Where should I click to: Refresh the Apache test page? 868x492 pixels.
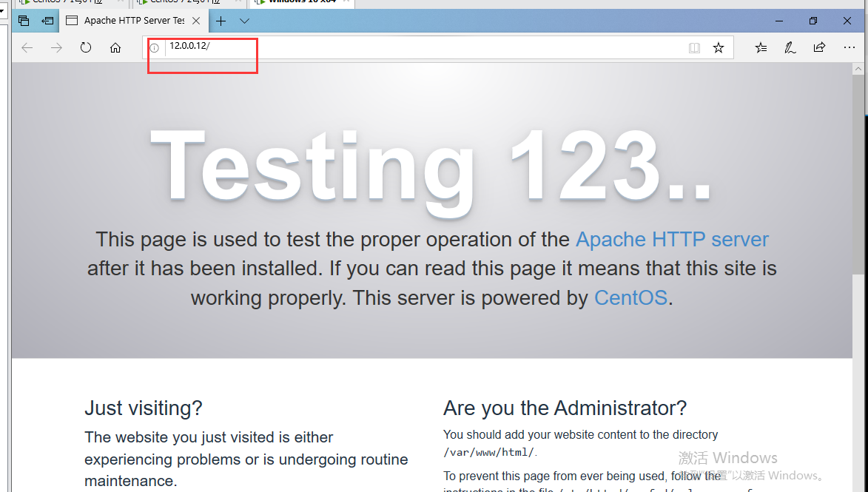[86, 47]
